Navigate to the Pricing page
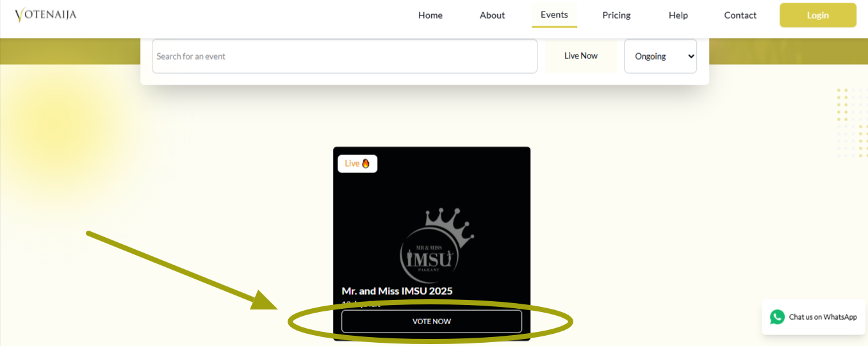Viewport: 868px width, 346px height. (616, 15)
